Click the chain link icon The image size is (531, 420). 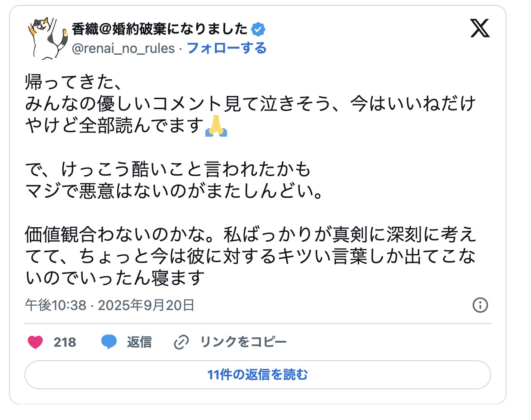181,343
